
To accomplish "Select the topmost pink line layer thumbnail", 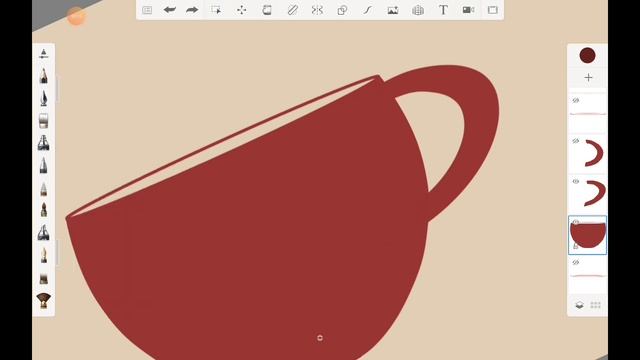I will pyautogui.click(x=588, y=113).
